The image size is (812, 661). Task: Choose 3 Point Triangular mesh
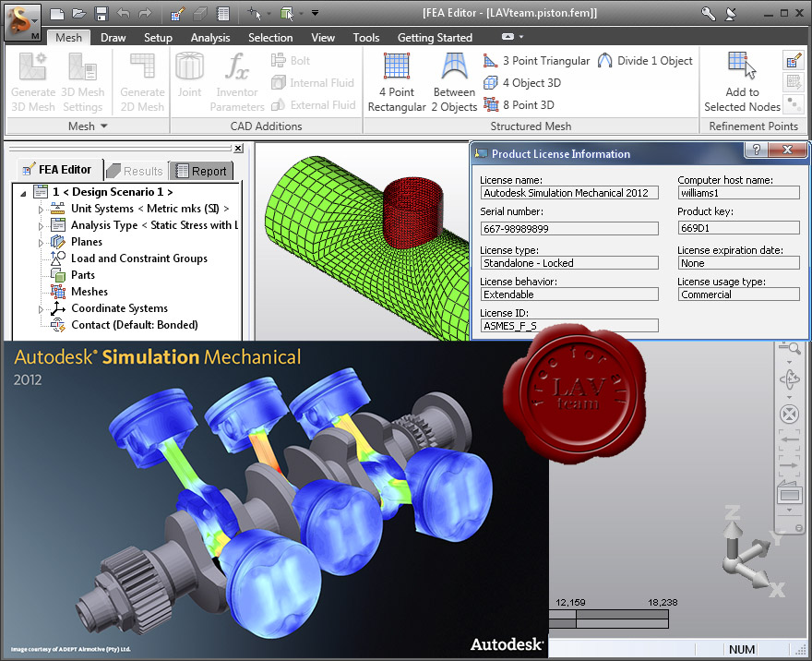[536, 61]
